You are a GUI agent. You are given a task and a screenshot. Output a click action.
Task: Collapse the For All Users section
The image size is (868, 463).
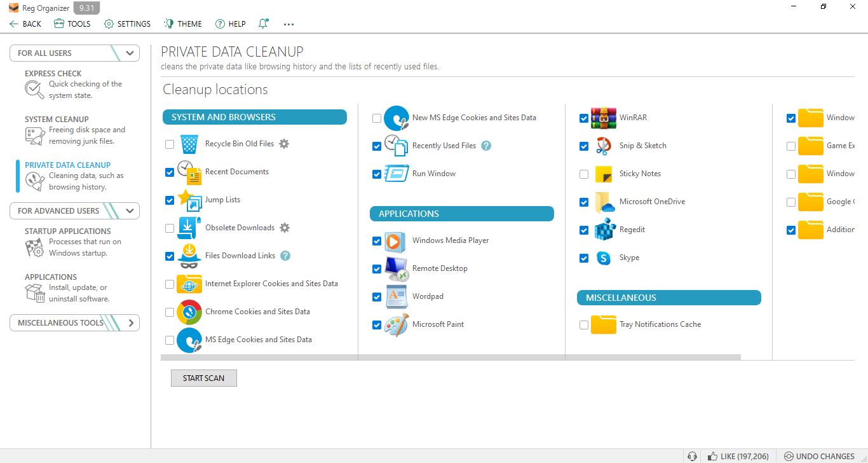tap(74, 53)
